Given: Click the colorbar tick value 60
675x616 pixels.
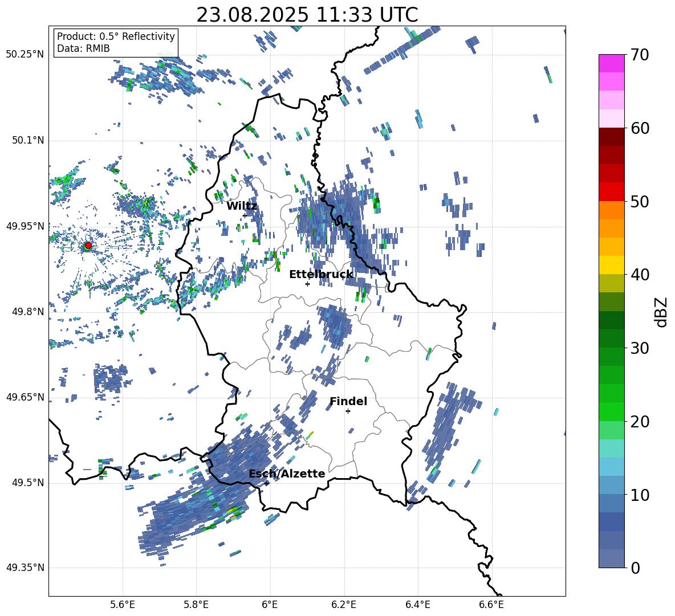Looking at the screenshot, I should pos(640,128).
